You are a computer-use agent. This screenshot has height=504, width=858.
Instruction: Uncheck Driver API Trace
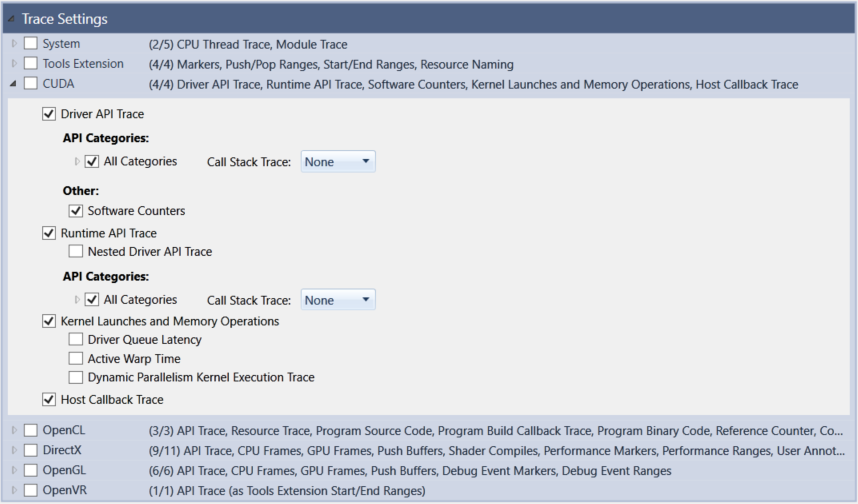[49, 114]
